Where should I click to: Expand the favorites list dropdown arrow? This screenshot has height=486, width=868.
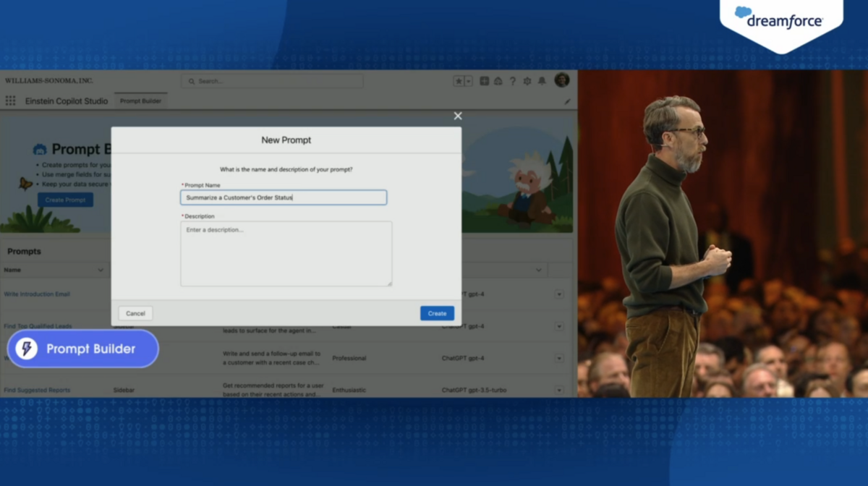coord(468,81)
